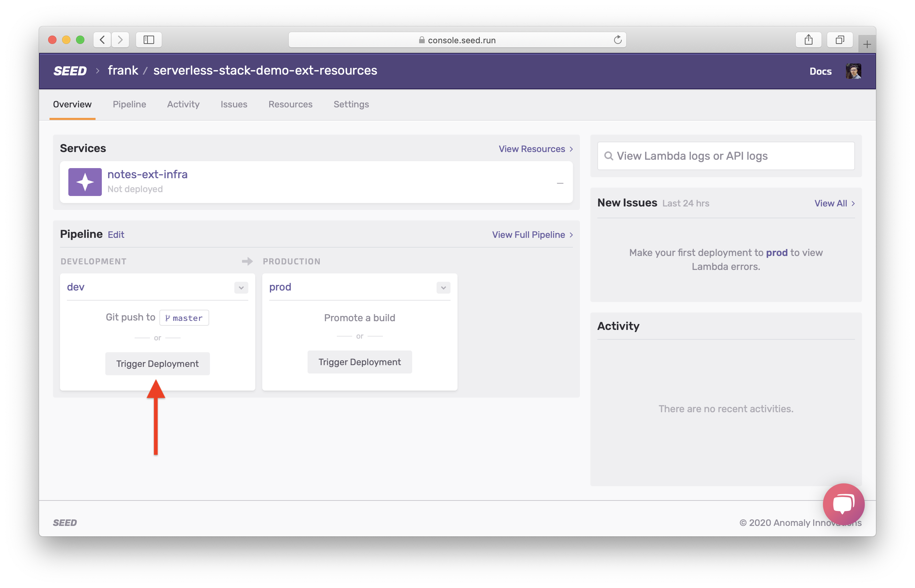
Task: Open the chat support bubble
Action: (x=843, y=504)
